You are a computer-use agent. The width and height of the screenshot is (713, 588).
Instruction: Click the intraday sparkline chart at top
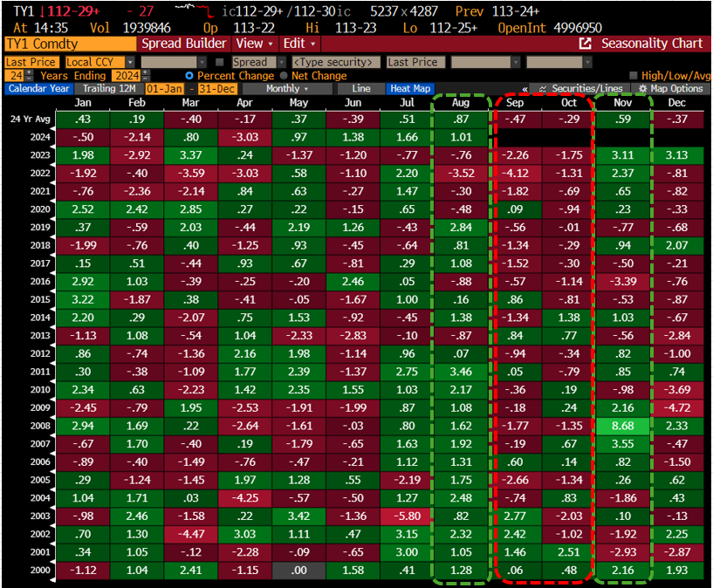tap(194, 10)
